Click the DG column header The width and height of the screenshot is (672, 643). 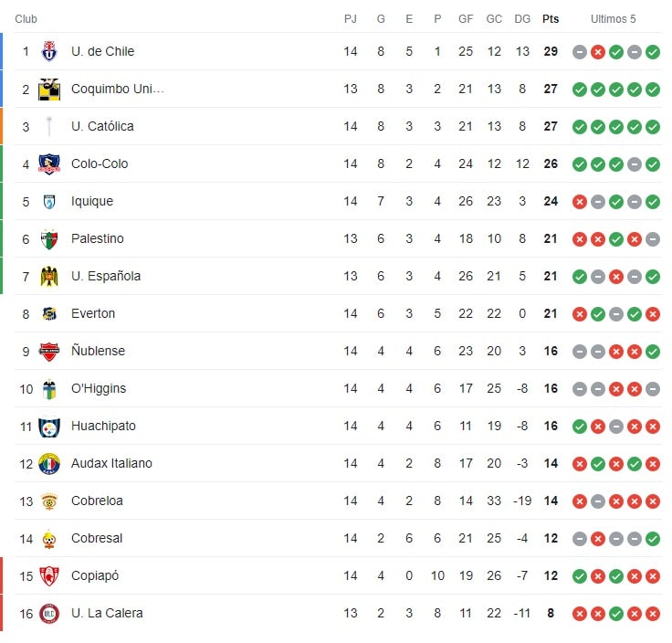tap(522, 19)
